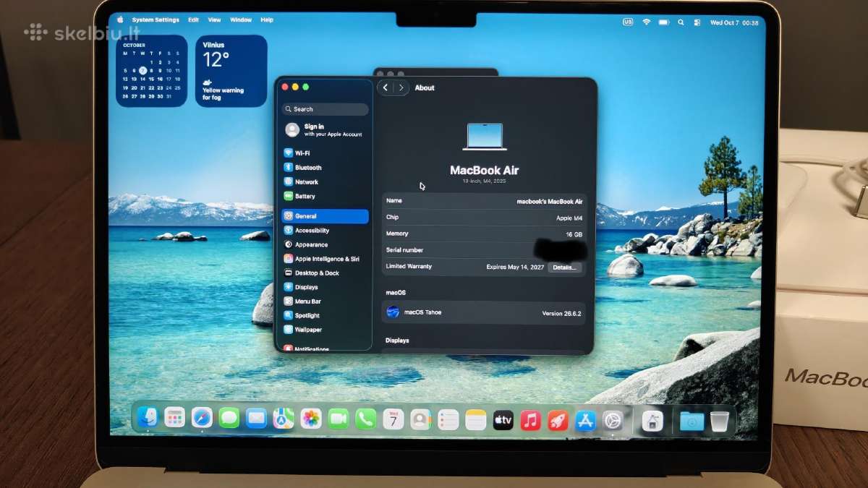Click System Settings gear in the Dock
868x488 pixels.
(613, 421)
